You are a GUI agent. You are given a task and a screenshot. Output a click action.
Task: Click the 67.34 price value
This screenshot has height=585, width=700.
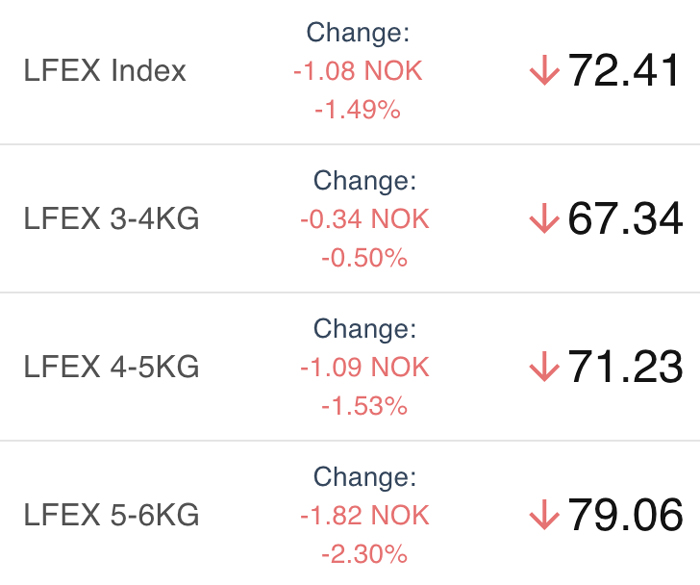click(625, 218)
